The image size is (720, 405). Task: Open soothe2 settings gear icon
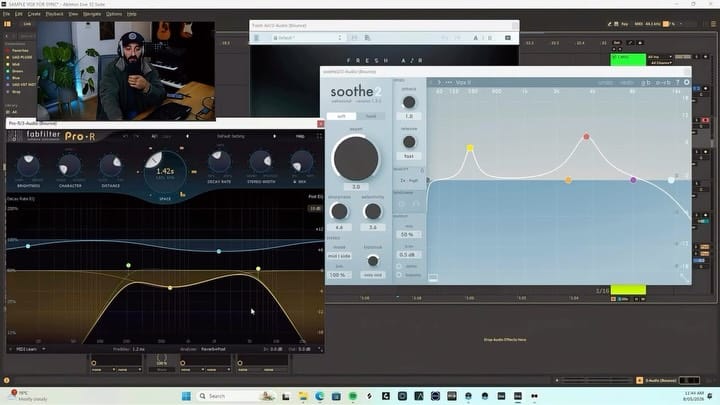point(686,82)
